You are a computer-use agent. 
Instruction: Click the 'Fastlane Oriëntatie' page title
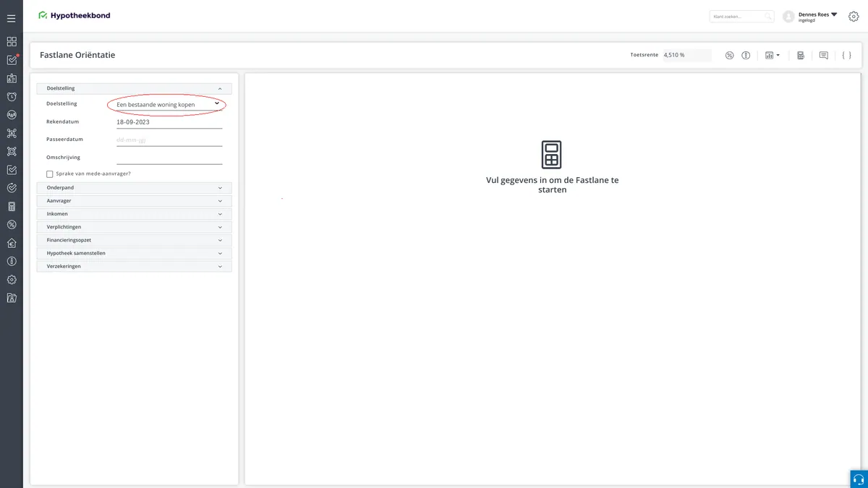click(77, 55)
